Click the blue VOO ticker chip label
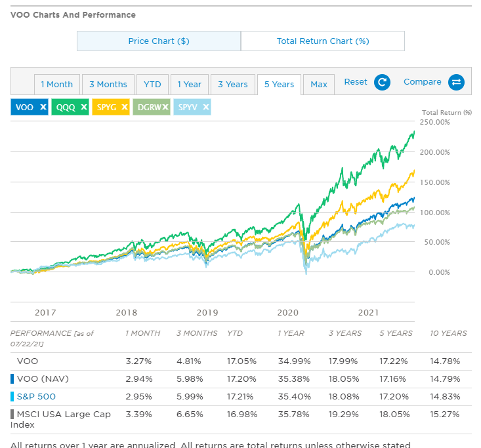The height and width of the screenshot is (448, 481). coord(24,108)
